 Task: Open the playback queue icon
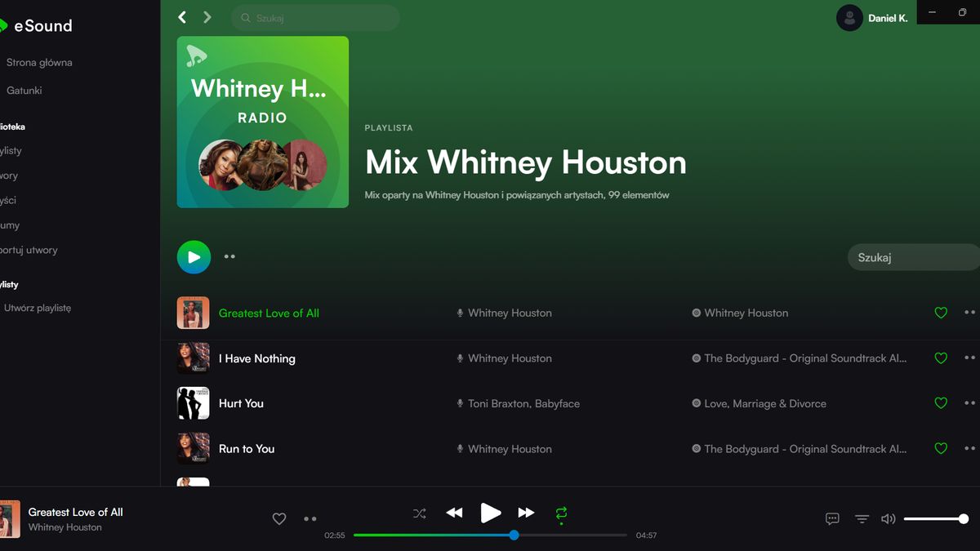coord(862,518)
